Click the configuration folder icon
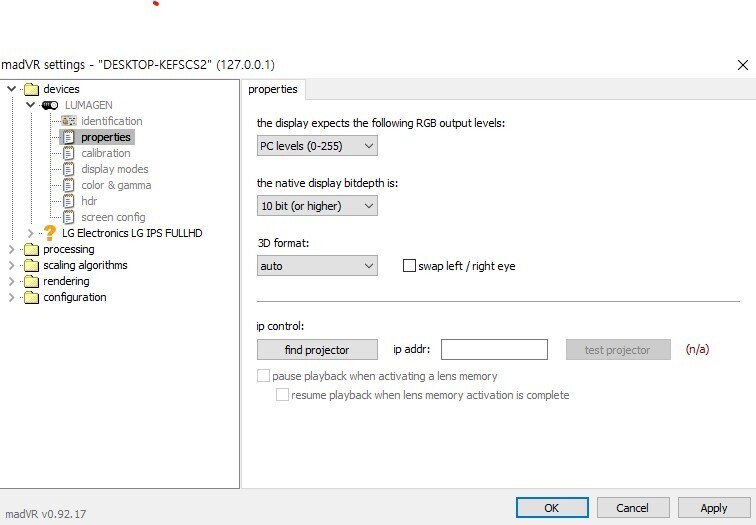This screenshot has height=525, width=756. 31,297
